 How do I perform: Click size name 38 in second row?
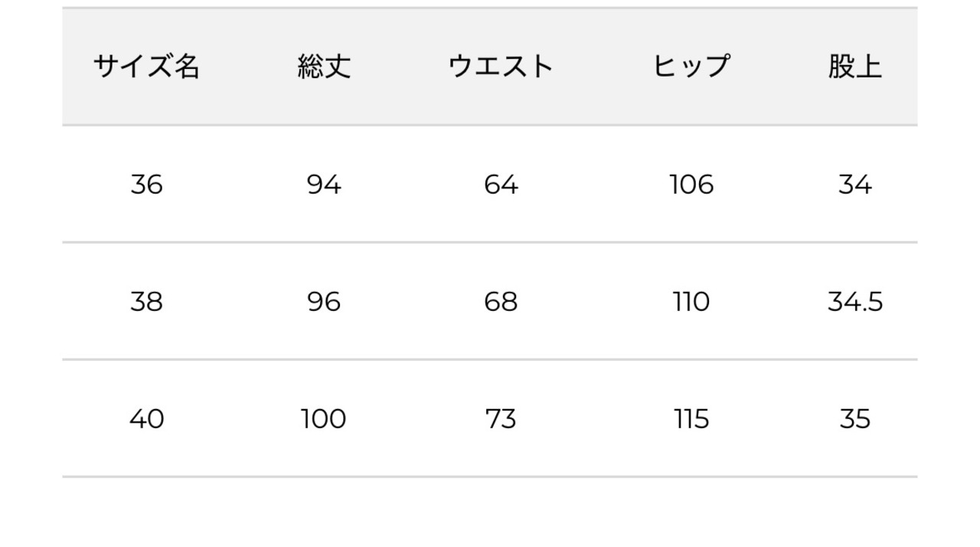coord(146,302)
